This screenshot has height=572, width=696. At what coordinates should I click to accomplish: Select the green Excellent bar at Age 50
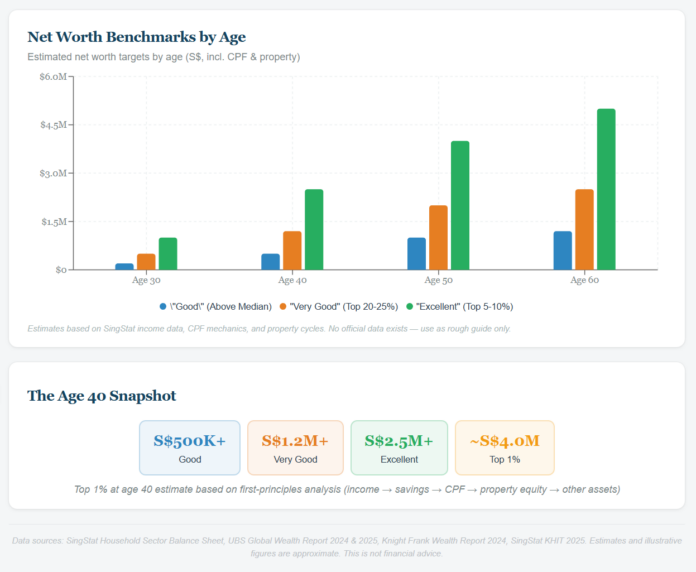(460, 205)
